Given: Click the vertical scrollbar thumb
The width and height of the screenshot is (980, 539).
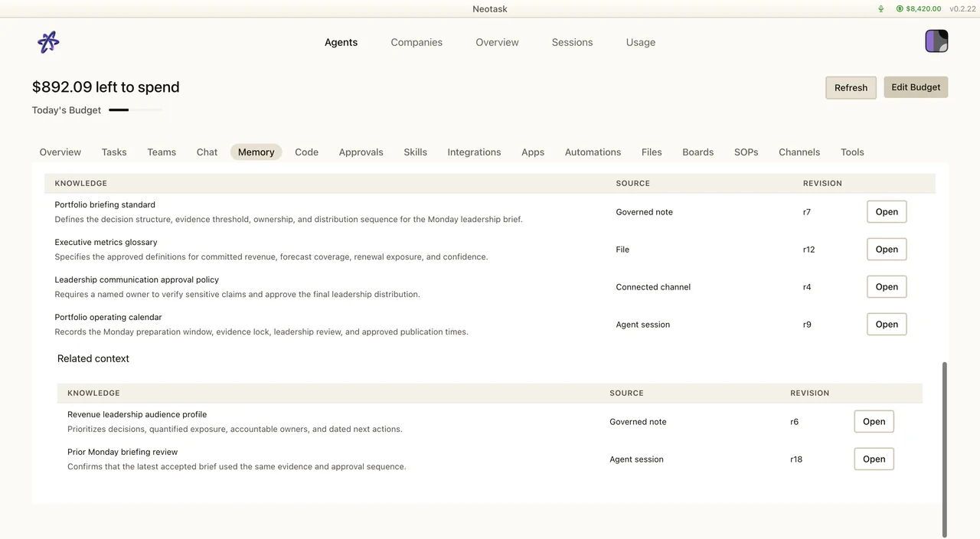Looking at the screenshot, I should [x=944, y=449].
